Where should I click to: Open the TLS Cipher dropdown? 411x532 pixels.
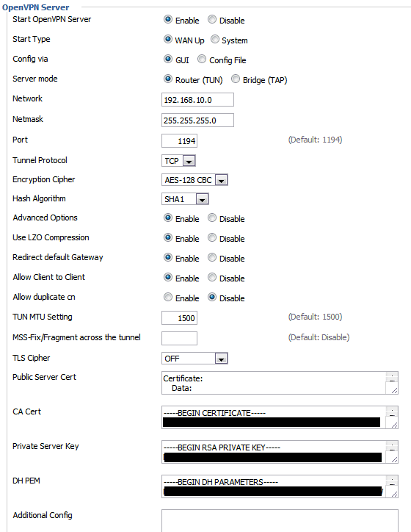pyautogui.click(x=194, y=359)
